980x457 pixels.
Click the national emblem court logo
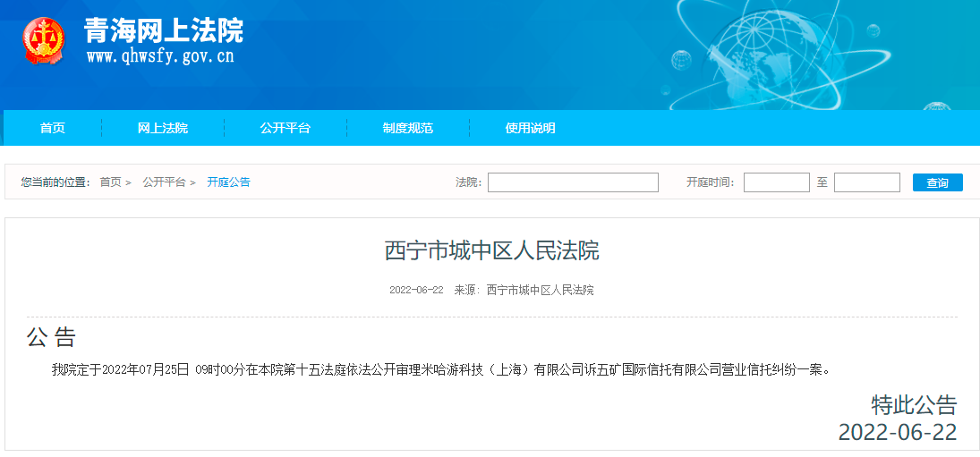tap(44, 41)
